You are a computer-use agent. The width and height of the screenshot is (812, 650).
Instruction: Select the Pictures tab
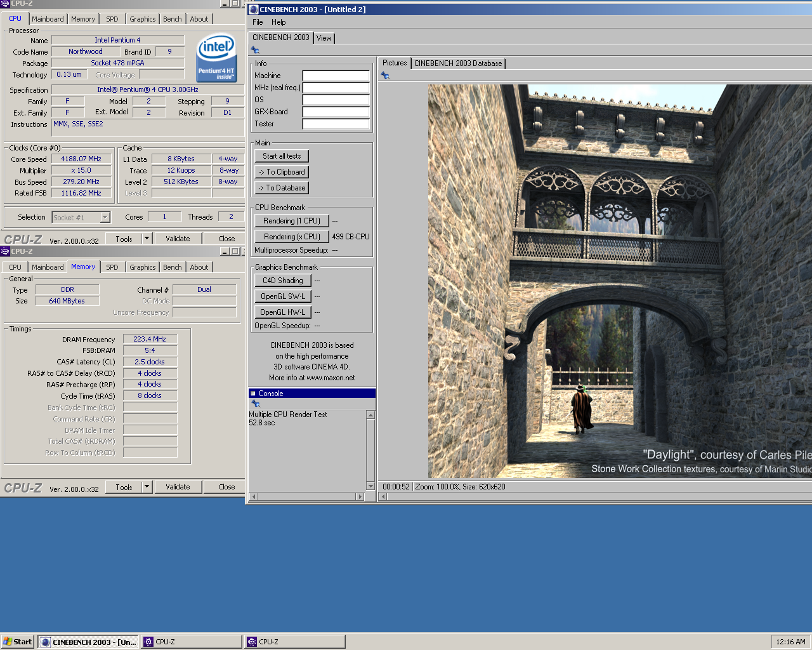(x=395, y=63)
